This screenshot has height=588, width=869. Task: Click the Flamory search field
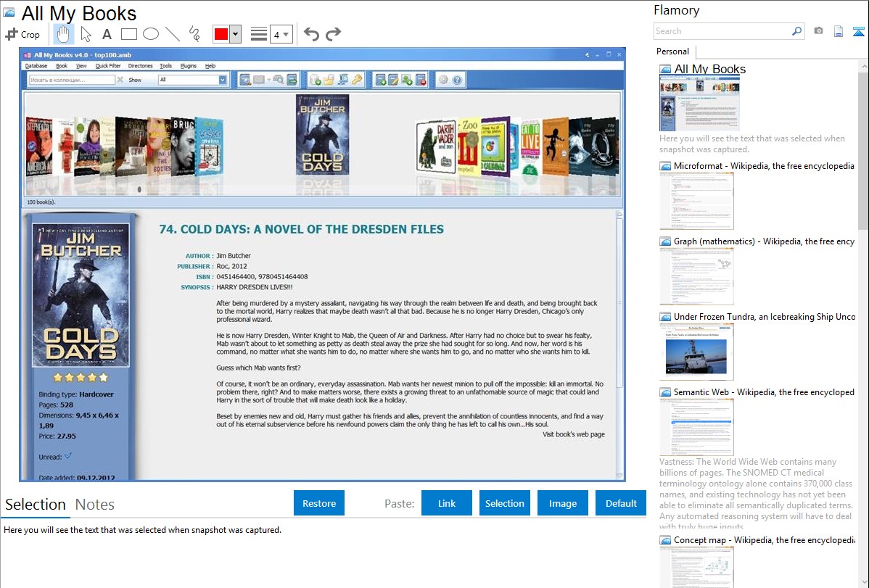pyautogui.click(x=722, y=31)
